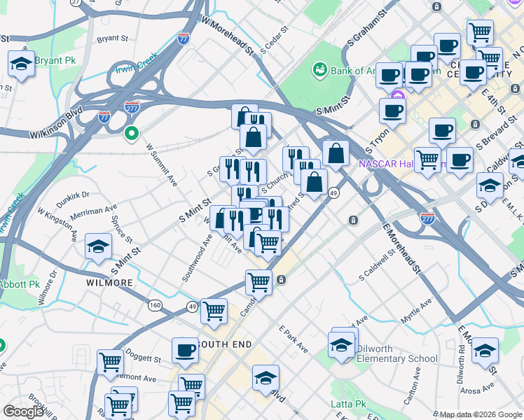Select the Merriman Ave street label
524x420 pixels.
pos(93,212)
